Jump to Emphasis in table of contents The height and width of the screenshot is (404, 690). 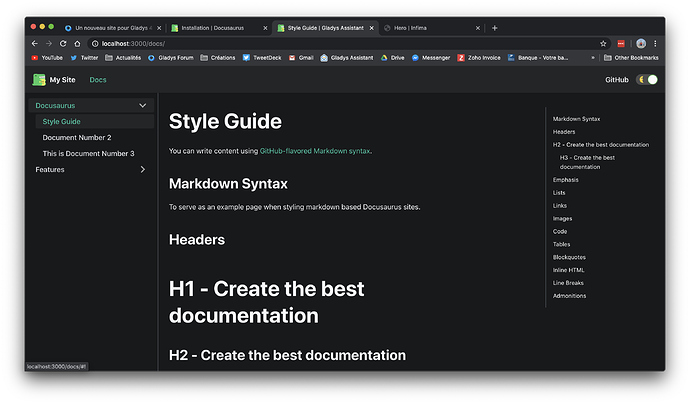565,180
